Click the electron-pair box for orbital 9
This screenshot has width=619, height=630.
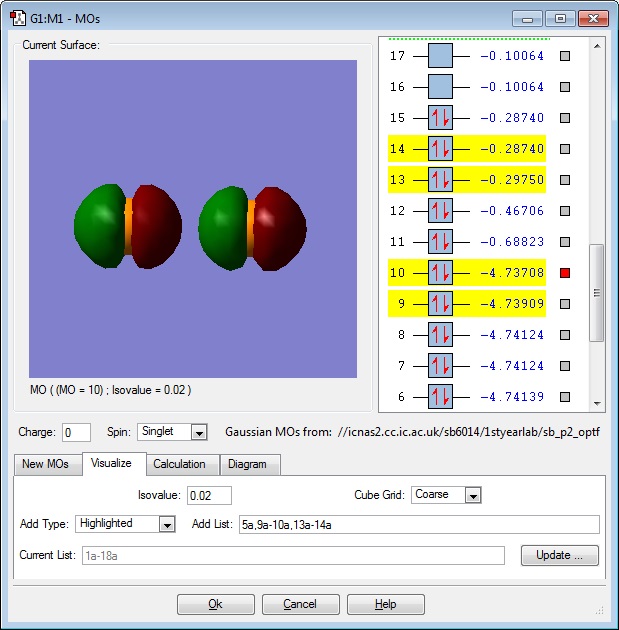(x=440, y=304)
